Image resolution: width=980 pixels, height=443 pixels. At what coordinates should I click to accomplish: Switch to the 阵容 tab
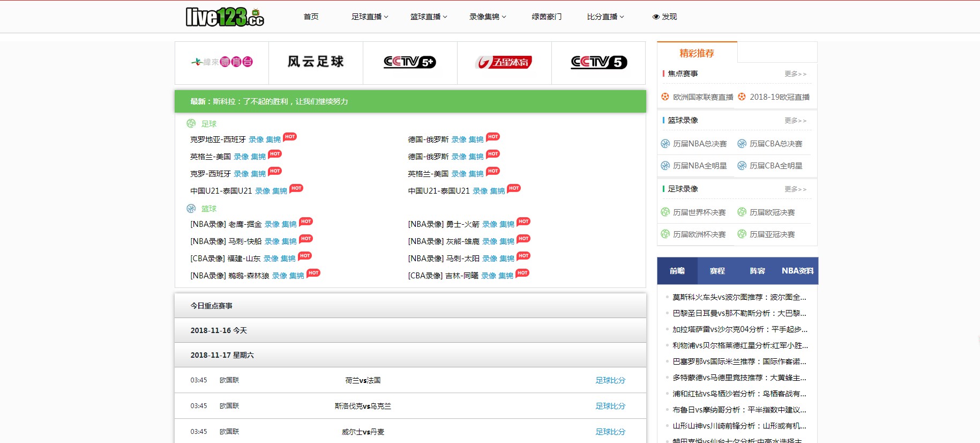click(x=758, y=271)
